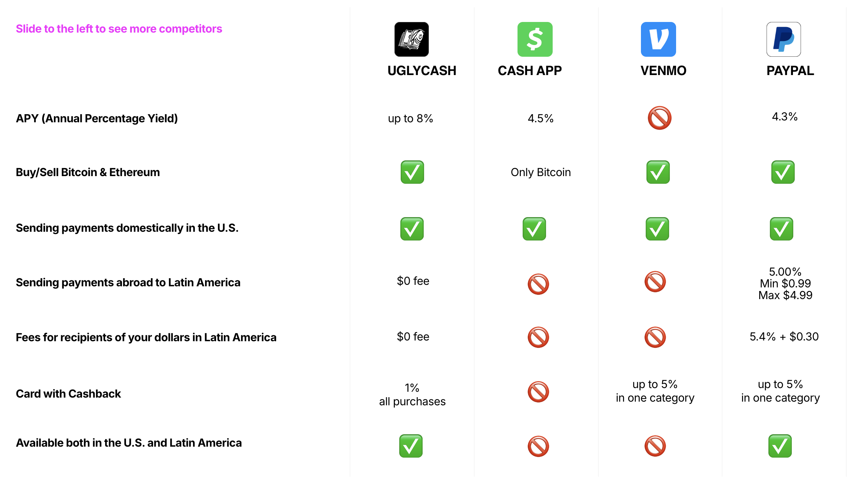The width and height of the screenshot is (868, 484).
Task: Click PayPal checkmark for U.S. and Latin America availability
Action: point(780,446)
